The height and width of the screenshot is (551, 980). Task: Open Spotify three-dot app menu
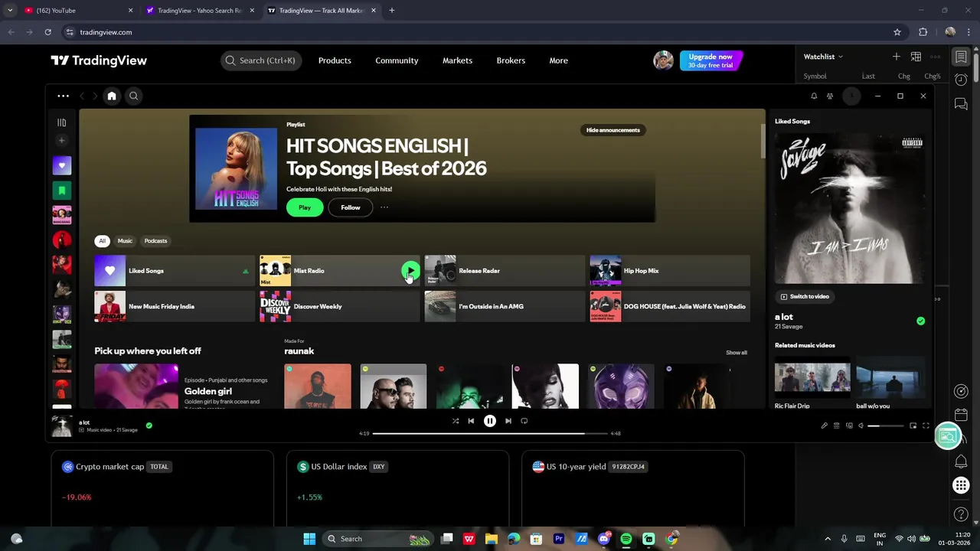[63, 96]
